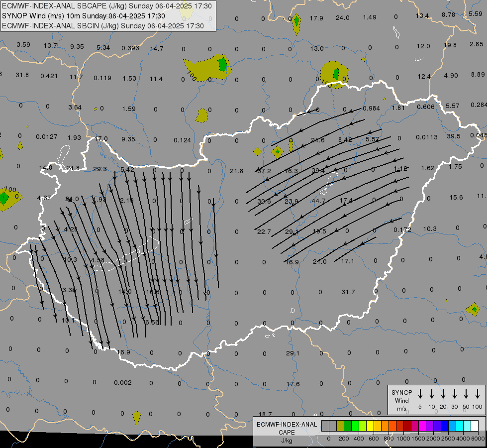Click the grid value 30.6
Screen dimensions: 487x448
tap(264, 202)
